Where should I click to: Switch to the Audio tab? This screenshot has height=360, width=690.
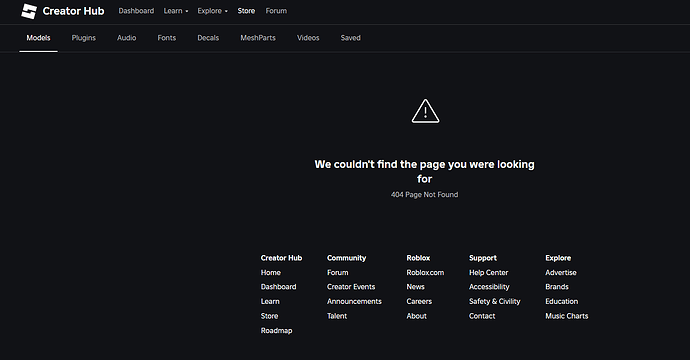coord(126,38)
